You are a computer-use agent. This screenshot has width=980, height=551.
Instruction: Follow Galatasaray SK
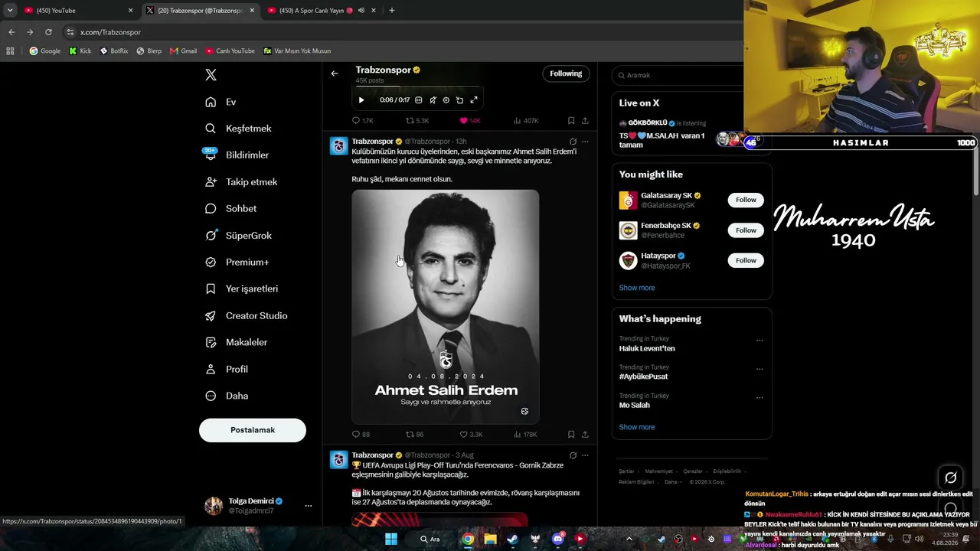pos(746,200)
